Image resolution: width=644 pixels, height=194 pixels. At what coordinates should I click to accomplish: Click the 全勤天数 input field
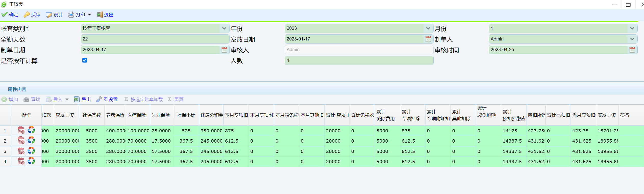point(154,39)
